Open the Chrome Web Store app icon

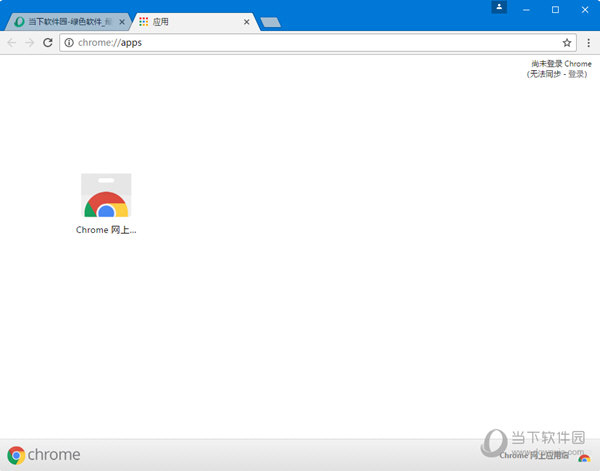pos(106,196)
